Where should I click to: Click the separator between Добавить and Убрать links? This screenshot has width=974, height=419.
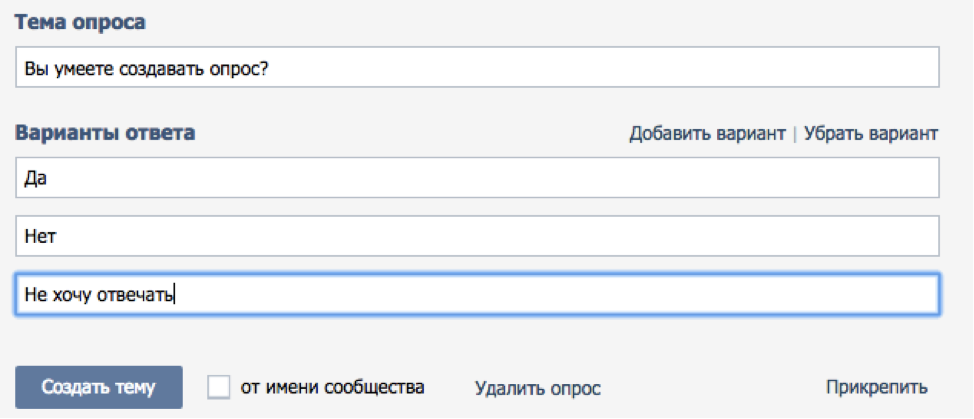(794, 134)
